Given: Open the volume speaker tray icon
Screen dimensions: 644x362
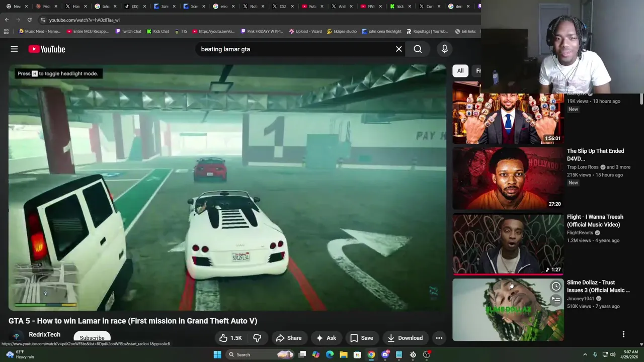Looking at the screenshot, I should pyautogui.click(x=613, y=354).
